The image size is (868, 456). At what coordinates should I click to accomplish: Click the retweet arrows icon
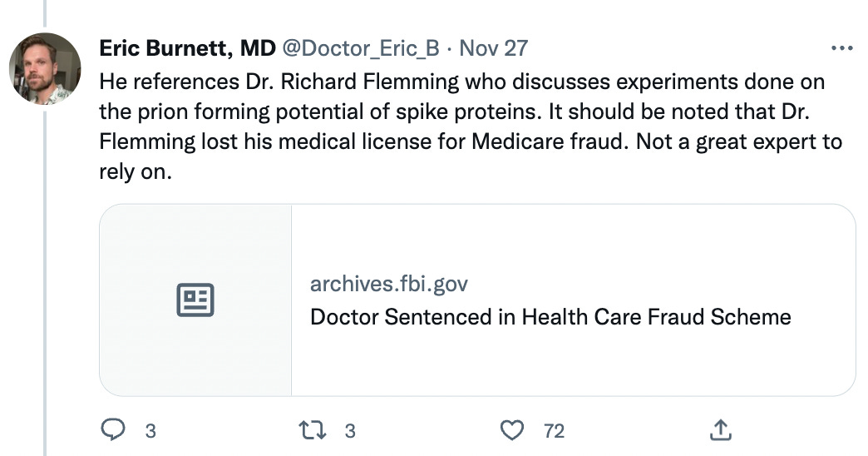[x=314, y=430]
